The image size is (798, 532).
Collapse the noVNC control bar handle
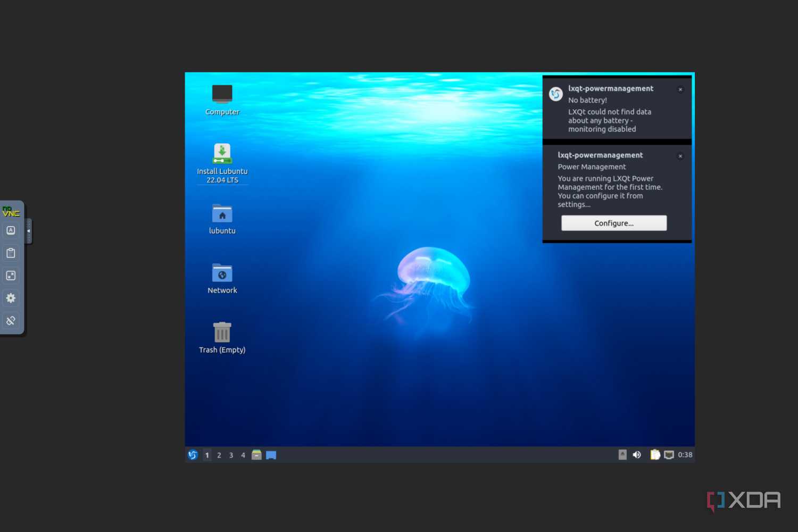(x=29, y=231)
